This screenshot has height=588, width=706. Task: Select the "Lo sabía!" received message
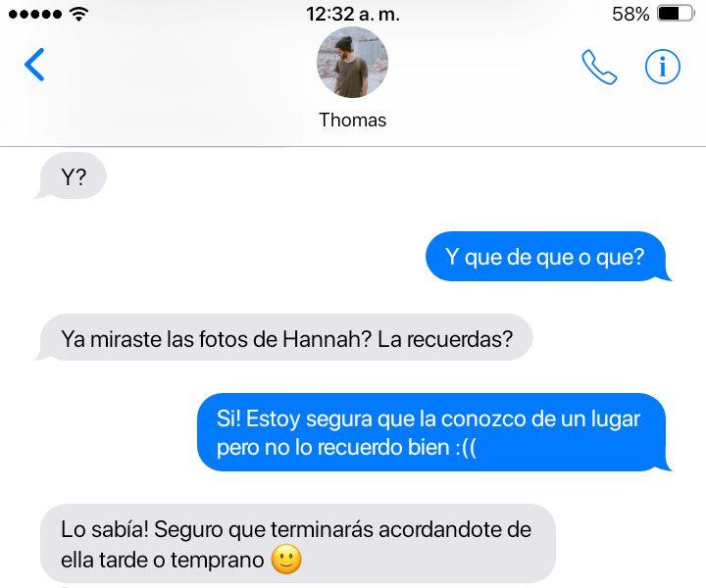tap(298, 544)
